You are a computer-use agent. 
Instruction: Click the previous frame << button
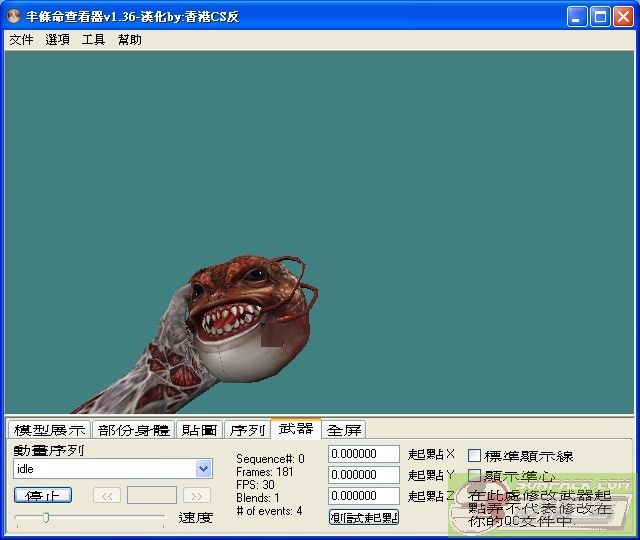click(x=107, y=496)
